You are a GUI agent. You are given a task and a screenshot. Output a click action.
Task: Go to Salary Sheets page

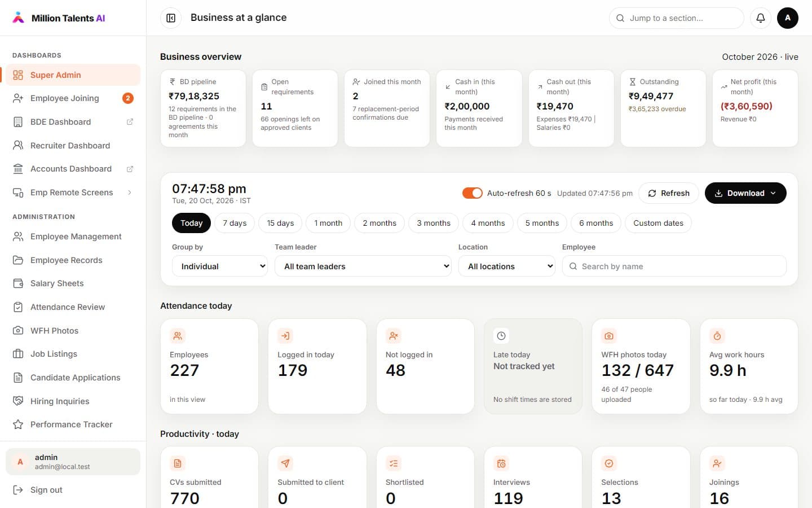[73, 283]
